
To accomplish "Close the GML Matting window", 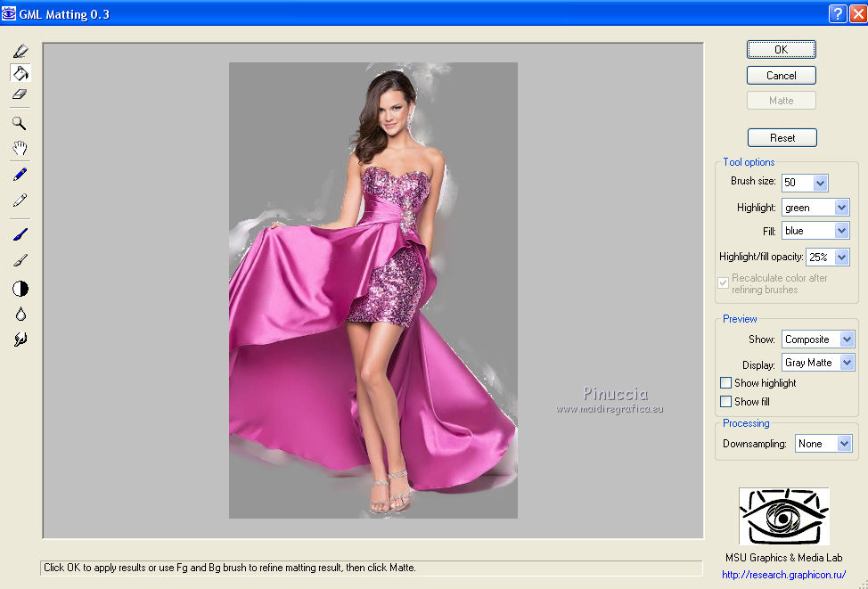I will tap(858, 13).
